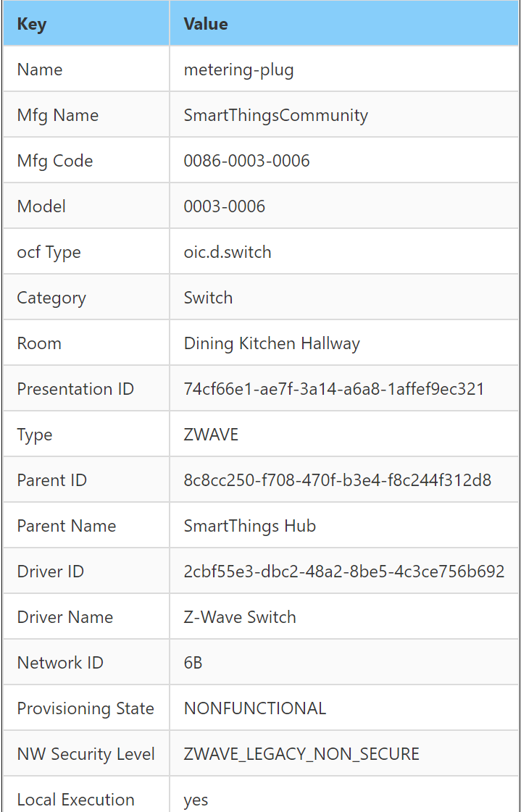Select the metering-plug name value
The height and width of the screenshot is (812, 521).
click(x=238, y=70)
